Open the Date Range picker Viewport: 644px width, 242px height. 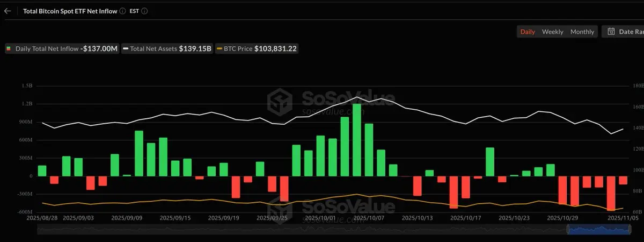click(x=623, y=32)
